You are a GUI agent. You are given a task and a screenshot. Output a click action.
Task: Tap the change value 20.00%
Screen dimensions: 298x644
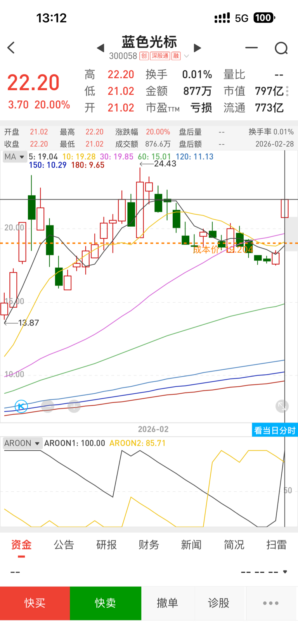coord(52,105)
